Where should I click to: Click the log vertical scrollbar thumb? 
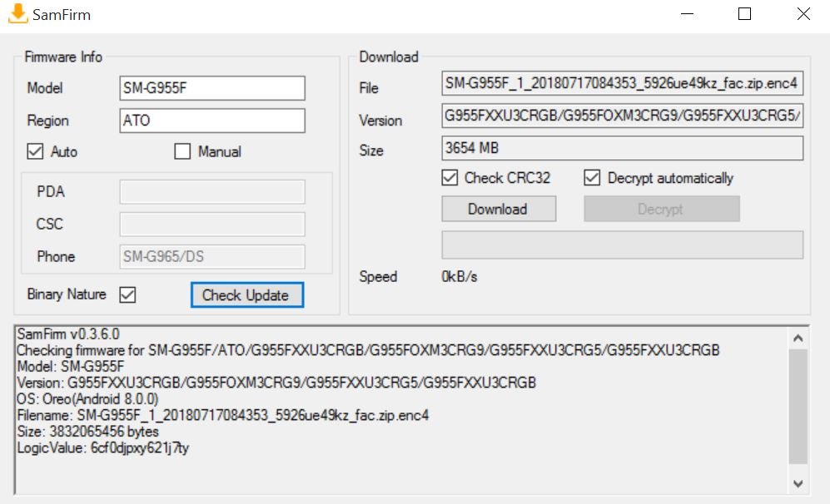coord(798,406)
